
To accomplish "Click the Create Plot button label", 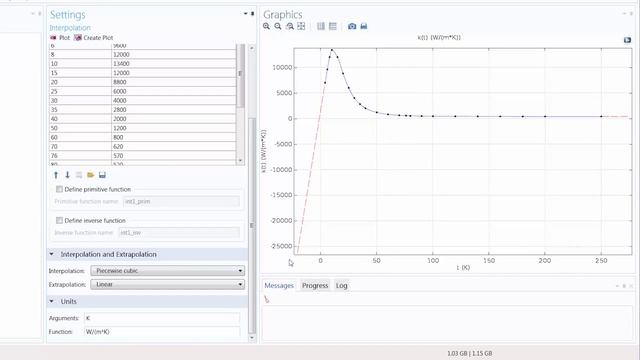I will click(x=98, y=38).
